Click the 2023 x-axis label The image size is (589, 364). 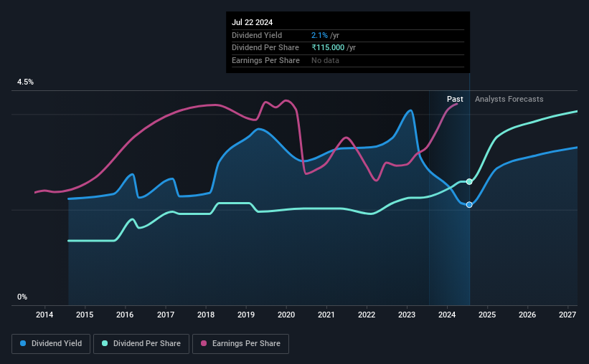407,315
